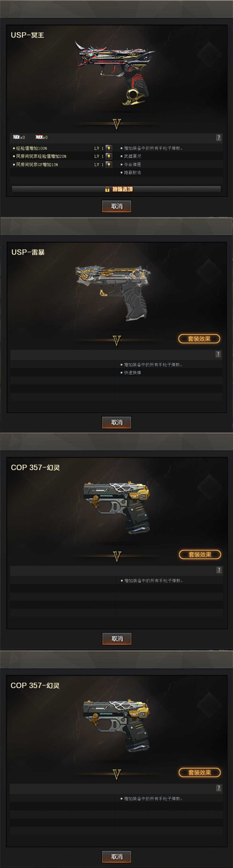Click the second upgrade material icon x0
233x868 pixels.
coord(39,137)
